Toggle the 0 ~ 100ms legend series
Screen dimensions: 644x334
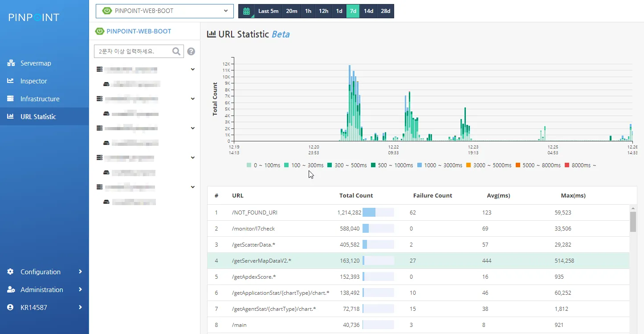coord(263,165)
